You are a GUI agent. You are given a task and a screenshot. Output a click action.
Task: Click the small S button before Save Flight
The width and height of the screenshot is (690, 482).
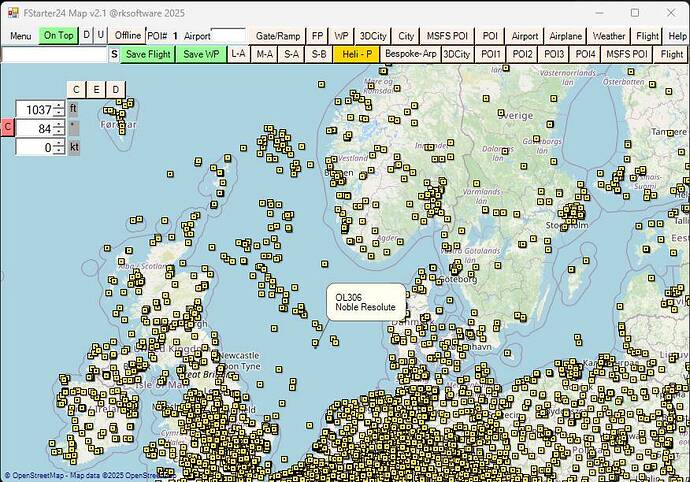coord(114,54)
